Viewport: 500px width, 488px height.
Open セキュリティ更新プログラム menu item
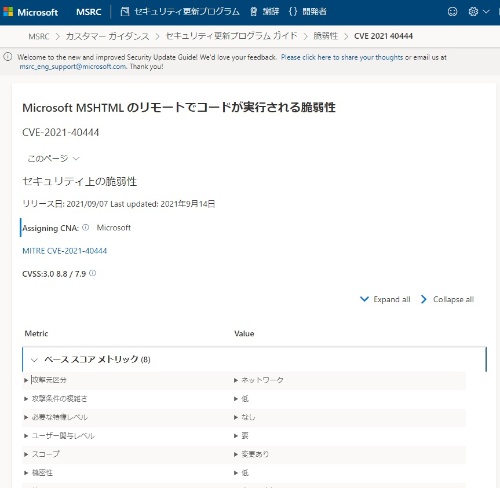tap(187, 12)
